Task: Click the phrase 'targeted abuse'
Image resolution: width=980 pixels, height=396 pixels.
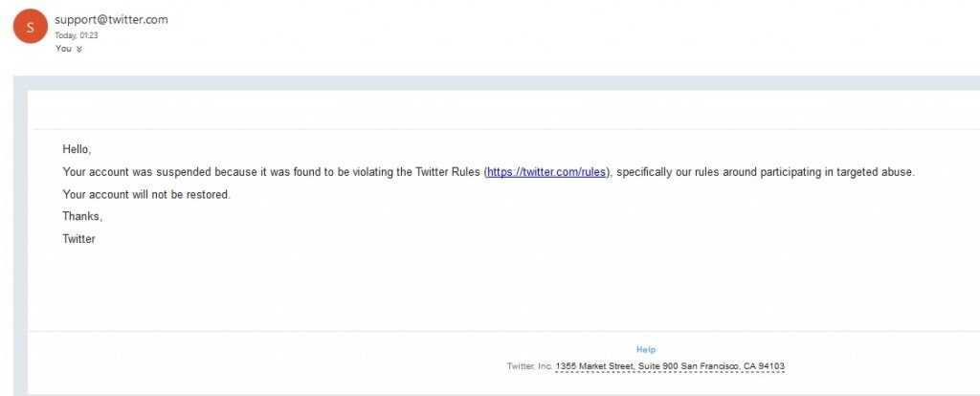Action: click(877, 172)
